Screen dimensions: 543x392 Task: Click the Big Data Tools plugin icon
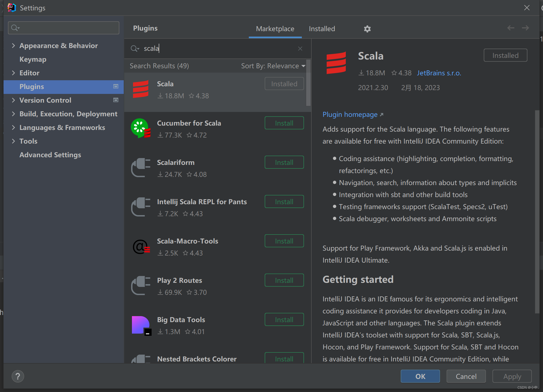pos(141,325)
